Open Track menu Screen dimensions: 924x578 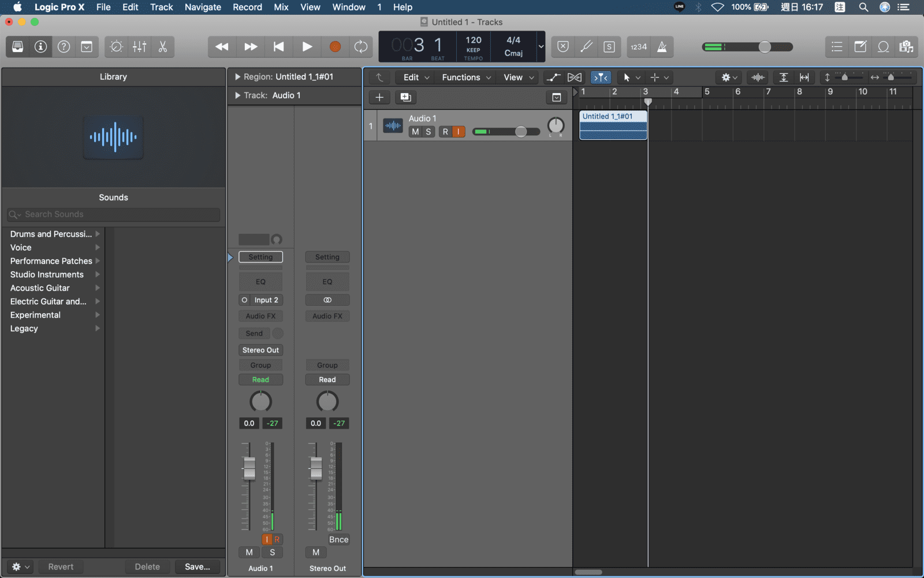[x=162, y=7]
